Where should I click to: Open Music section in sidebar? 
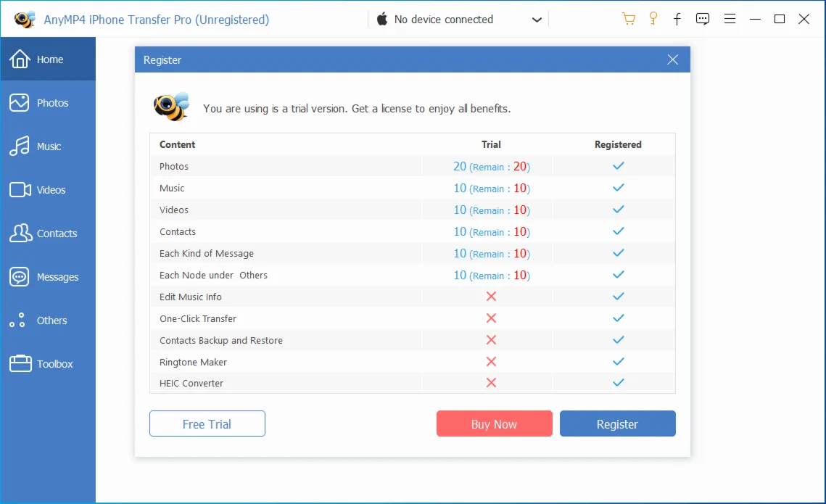pos(48,146)
